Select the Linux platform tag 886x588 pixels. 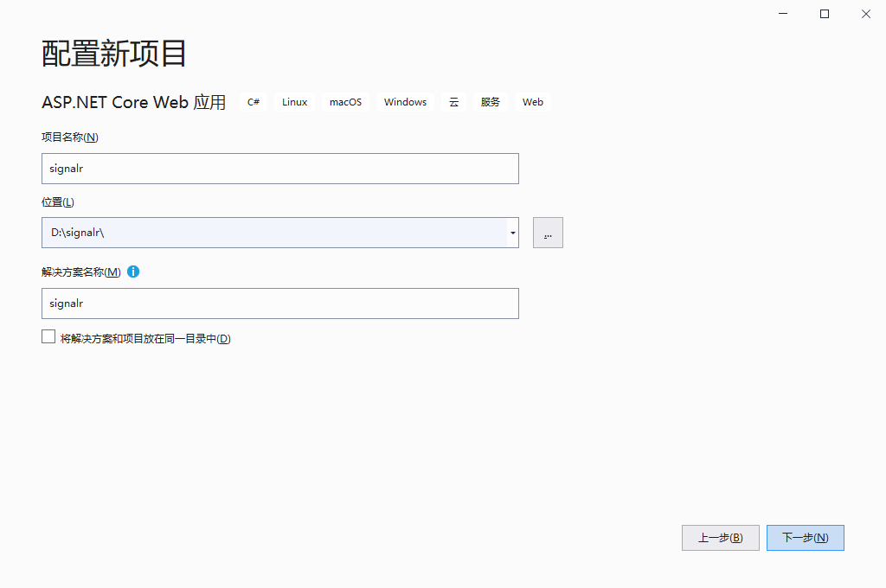294,101
